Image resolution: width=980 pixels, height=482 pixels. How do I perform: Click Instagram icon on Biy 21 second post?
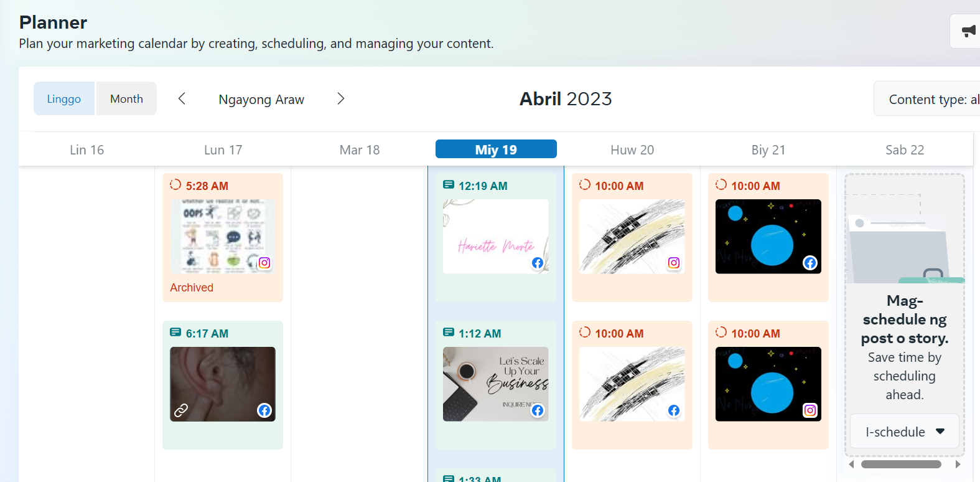pyautogui.click(x=810, y=410)
